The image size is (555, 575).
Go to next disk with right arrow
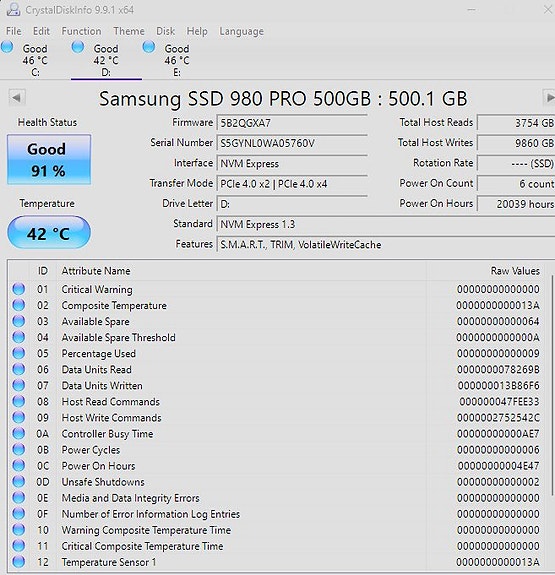point(549,98)
